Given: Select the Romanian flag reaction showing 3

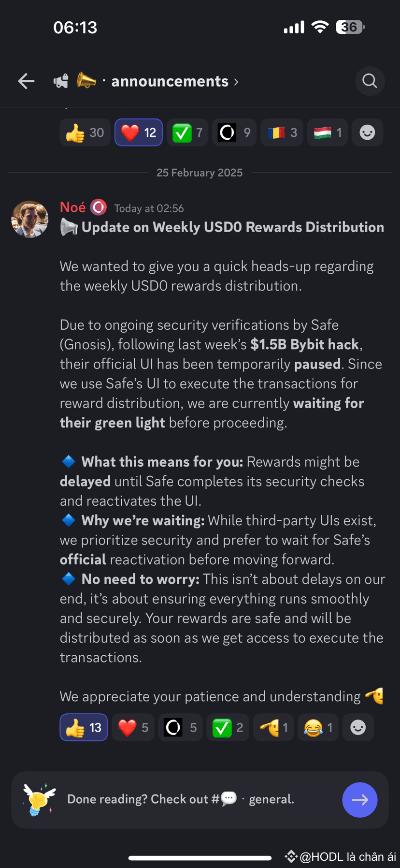Looking at the screenshot, I should [x=281, y=132].
